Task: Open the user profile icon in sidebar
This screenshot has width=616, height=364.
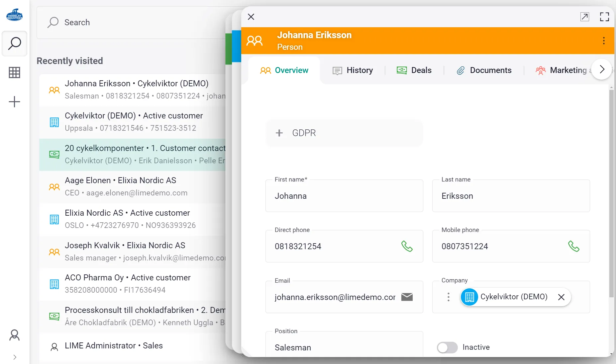Action: click(14, 335)
